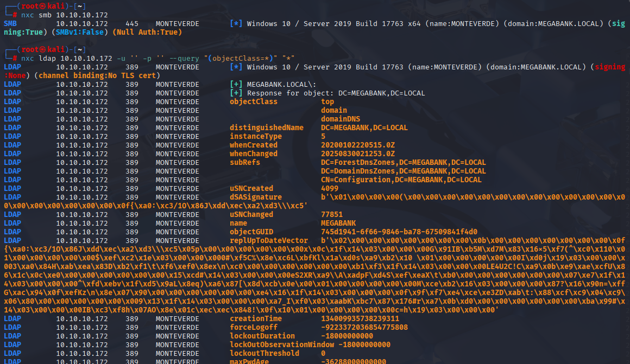This screenshot has width=630, height=364.
Task: Select the blue 'SMB' protocol label
Action: point(10,24)
